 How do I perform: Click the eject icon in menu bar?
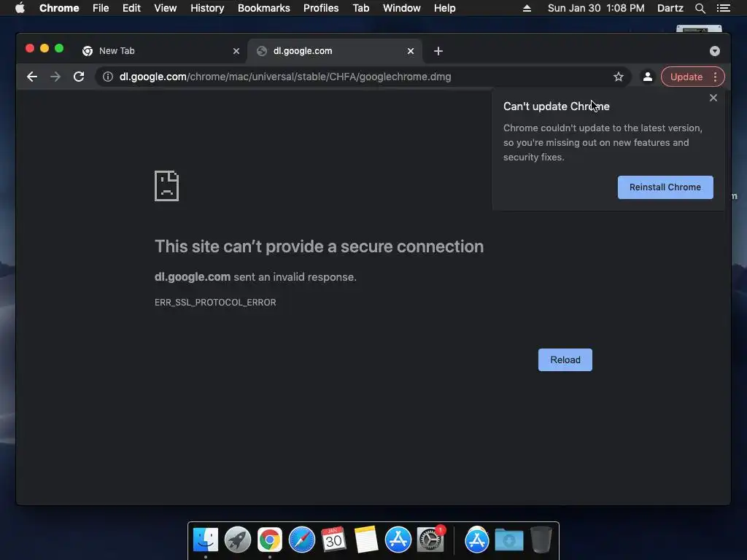(x=527, y=8)
